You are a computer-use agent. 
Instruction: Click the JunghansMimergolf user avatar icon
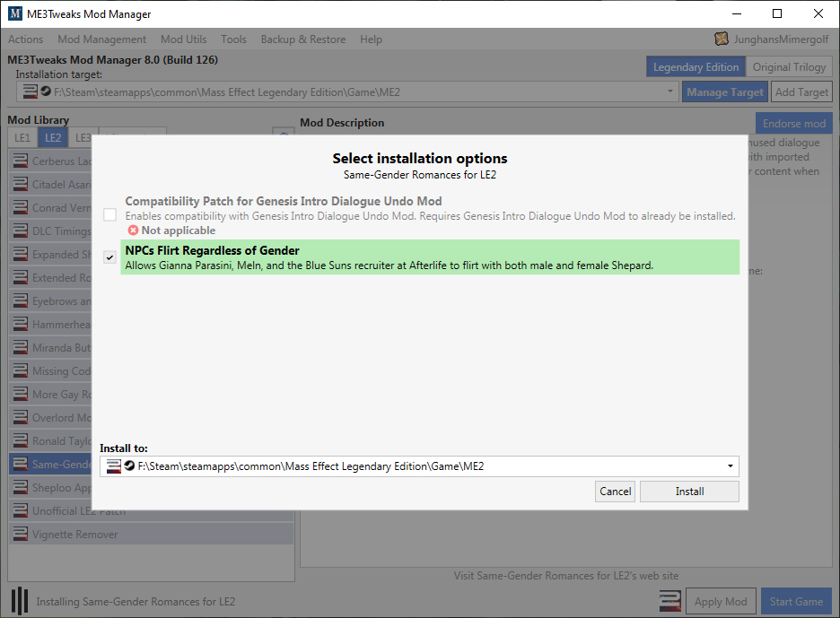(721, 39)
